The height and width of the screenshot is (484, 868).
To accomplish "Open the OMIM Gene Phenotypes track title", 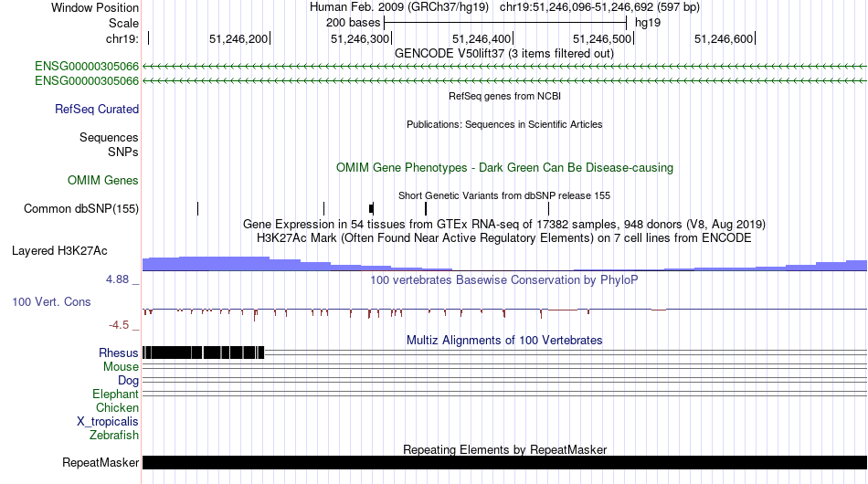I will 504,168.
